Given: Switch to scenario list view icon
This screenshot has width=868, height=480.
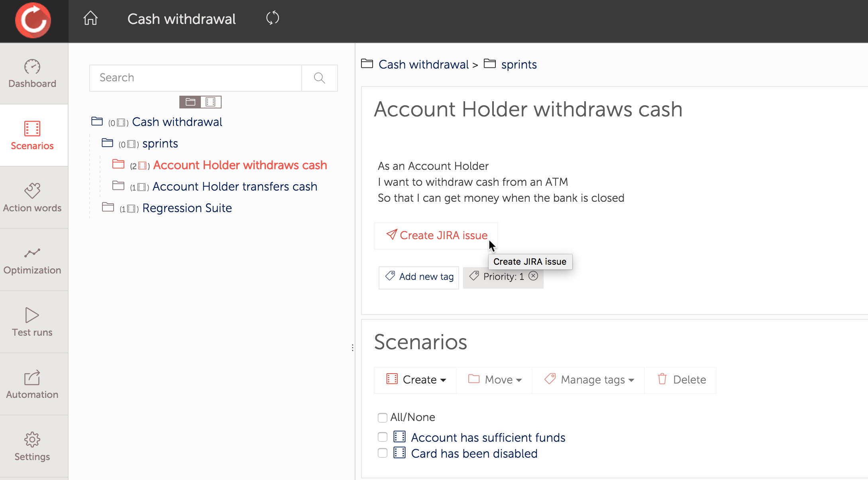Looking at the screenshot, I should [x=211, y=102].
